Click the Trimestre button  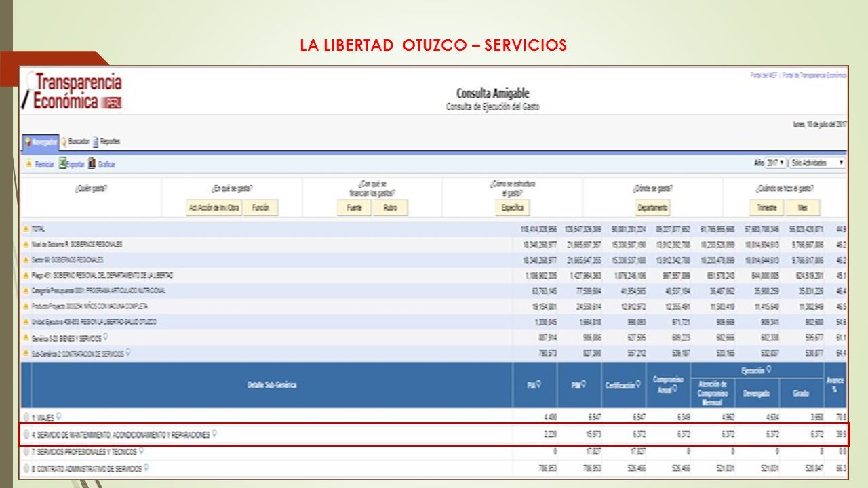tap(767, 208)
